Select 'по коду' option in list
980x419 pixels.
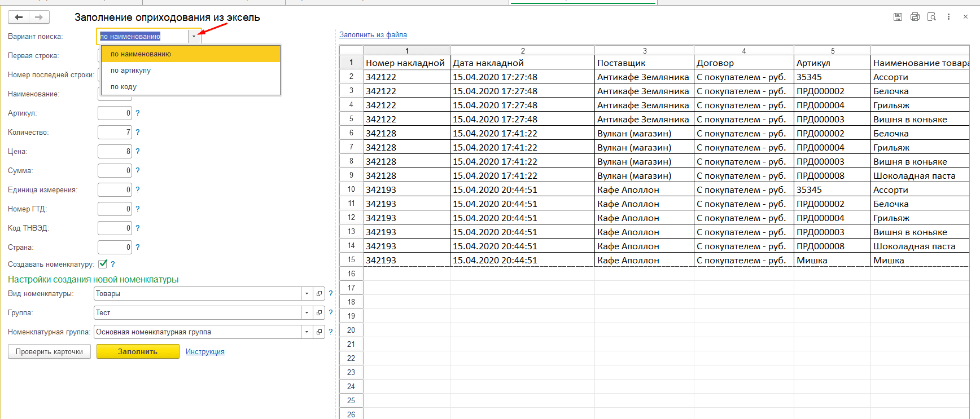(191, 86)
